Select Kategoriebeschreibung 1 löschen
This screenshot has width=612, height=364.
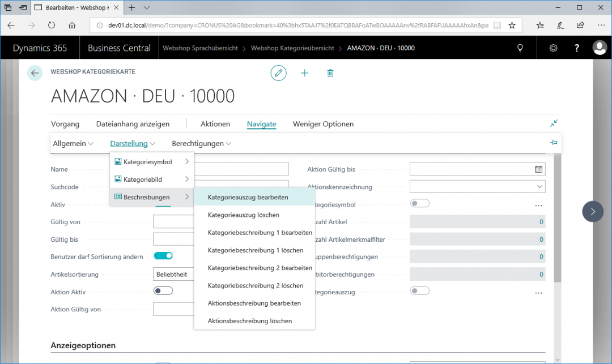point(254,250)
